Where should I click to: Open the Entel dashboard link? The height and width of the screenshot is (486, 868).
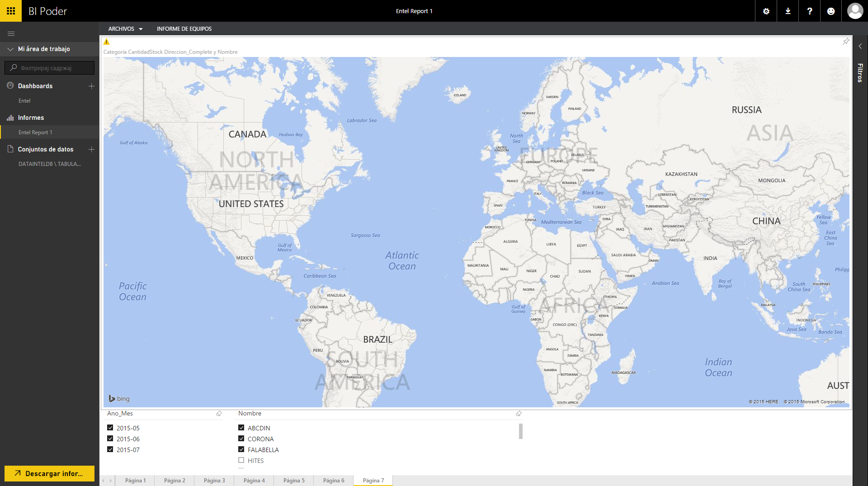pyautogui.click(x=24, y=101)
